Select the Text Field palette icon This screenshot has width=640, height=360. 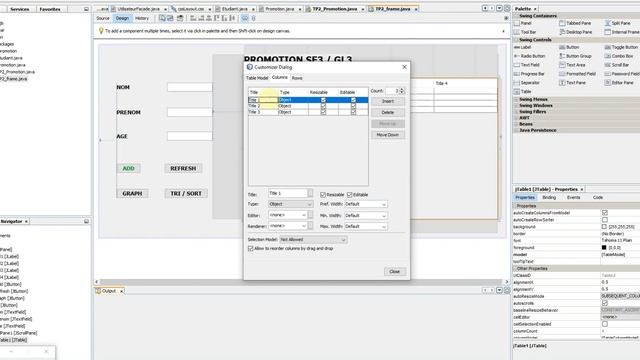coord(517,65)
